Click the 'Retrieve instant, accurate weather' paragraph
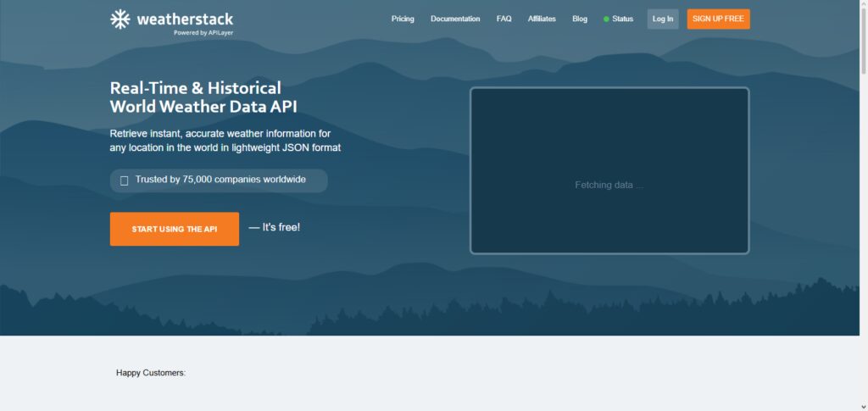Image resolution: width=868 pixels, height=411 pixels. (225, 141)
